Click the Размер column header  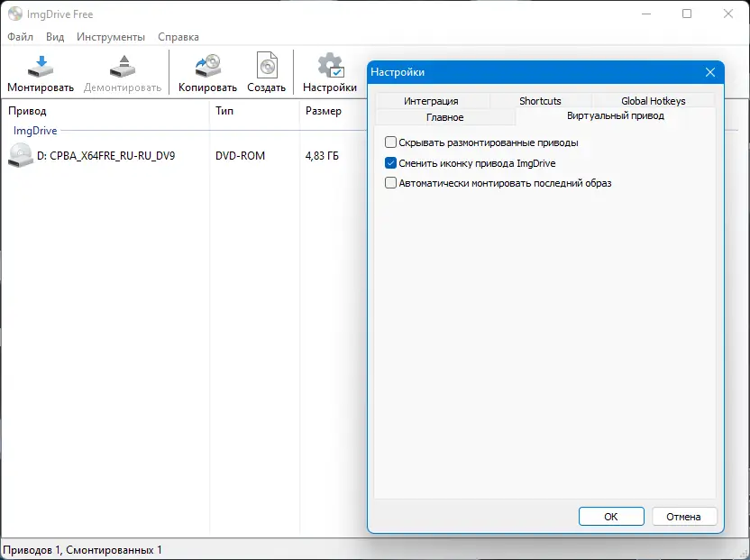(x=334, y=111)
